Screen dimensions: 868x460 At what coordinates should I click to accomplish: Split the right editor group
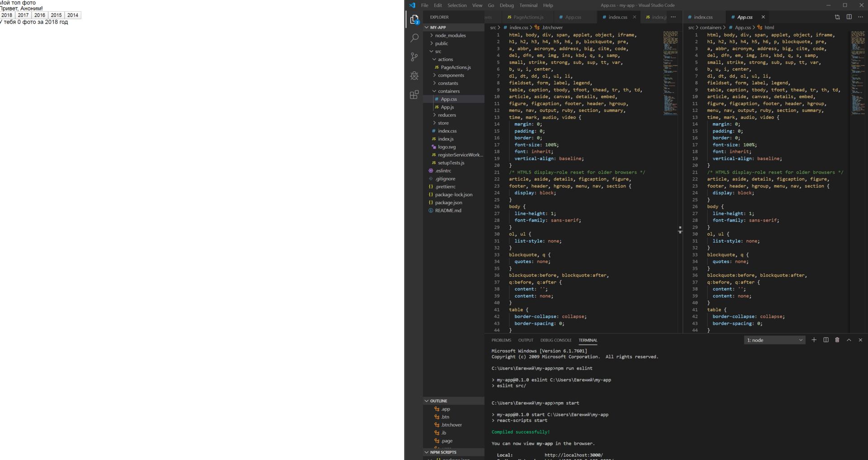pyautogui.click(x=849, y=17)
